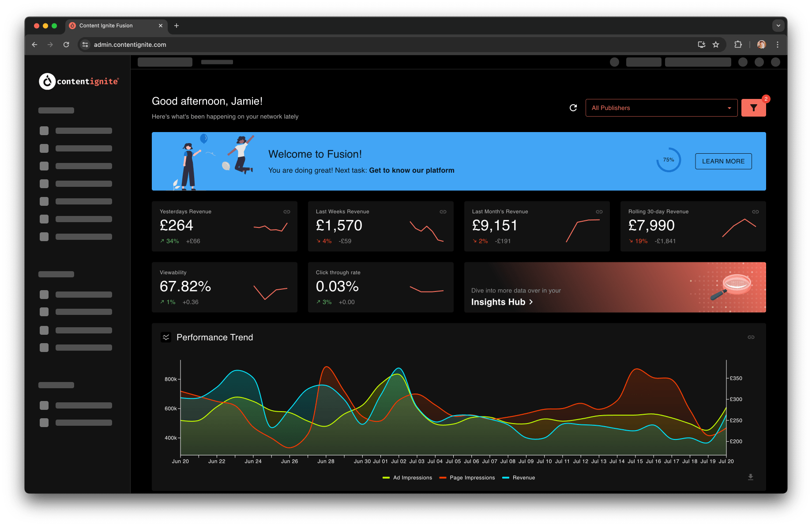Toggle Ad Impressions in the chart legend
Viewport: 812px width, 526px height.
[407, 477]
